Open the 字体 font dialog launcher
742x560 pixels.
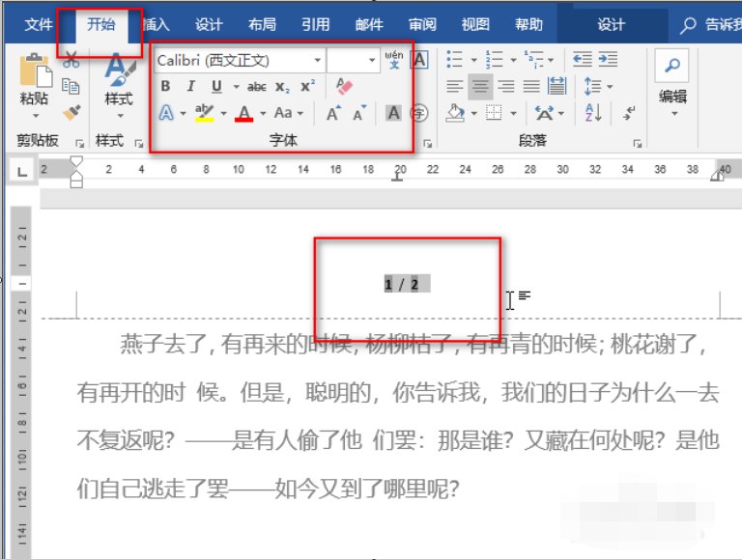click(x=427, y=143)
